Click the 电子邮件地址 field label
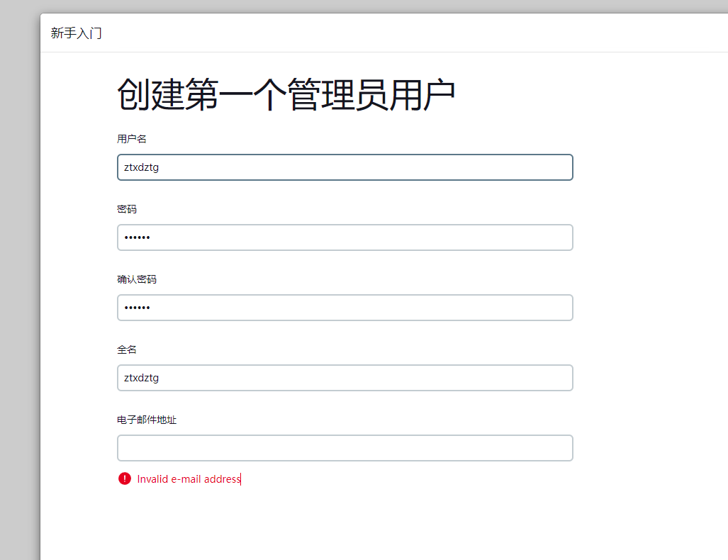 tap(147, 420)
